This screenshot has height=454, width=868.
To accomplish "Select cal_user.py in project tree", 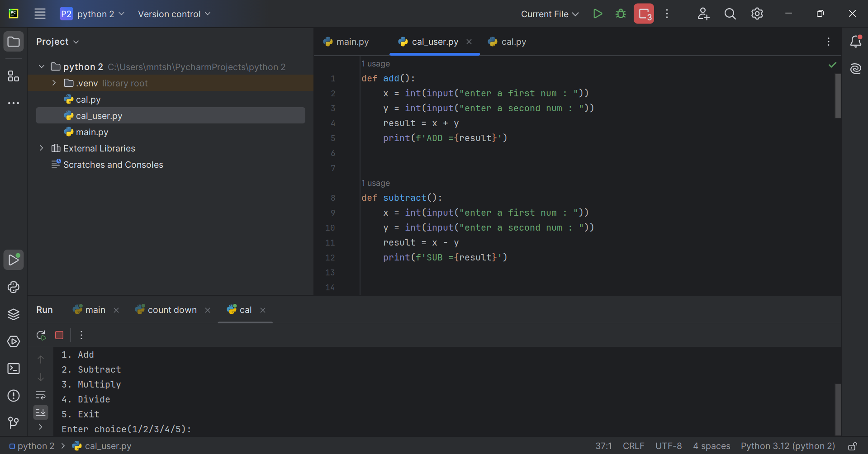I will (x=170, y=116).
